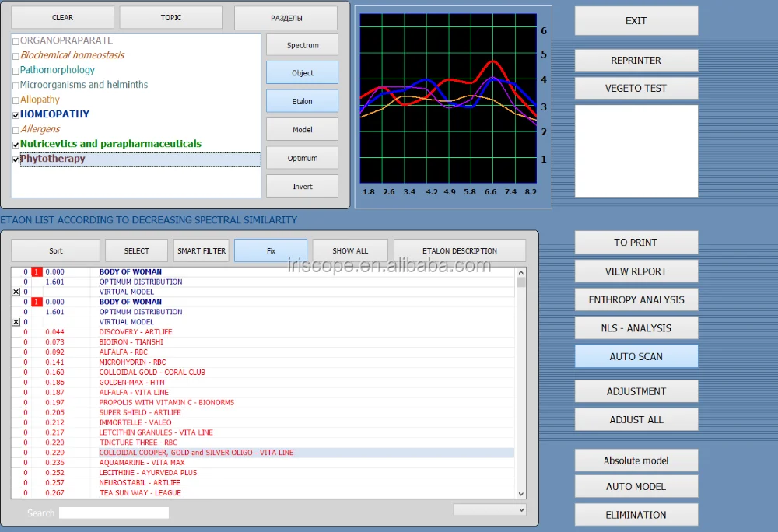Image resolution: width=778 pixels, height=532 pixels.
Task: Click the CLEAR button
Action: tap(62, 17)
